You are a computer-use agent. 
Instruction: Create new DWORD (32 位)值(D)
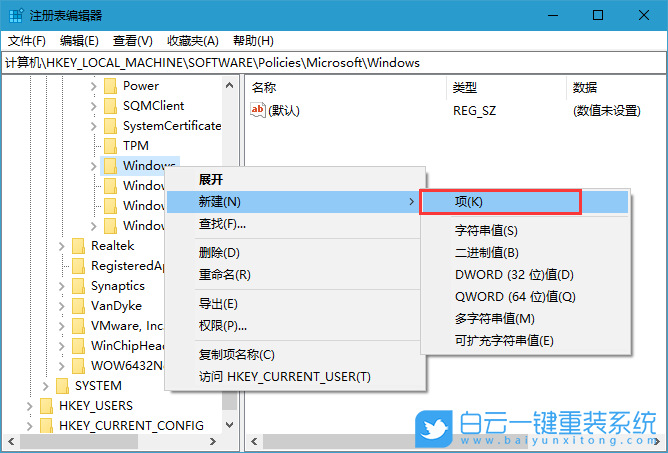coord(525,275)
